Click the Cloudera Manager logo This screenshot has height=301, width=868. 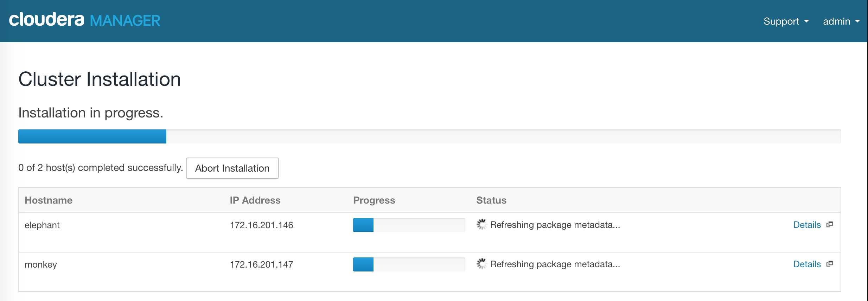tap(84, 20)
